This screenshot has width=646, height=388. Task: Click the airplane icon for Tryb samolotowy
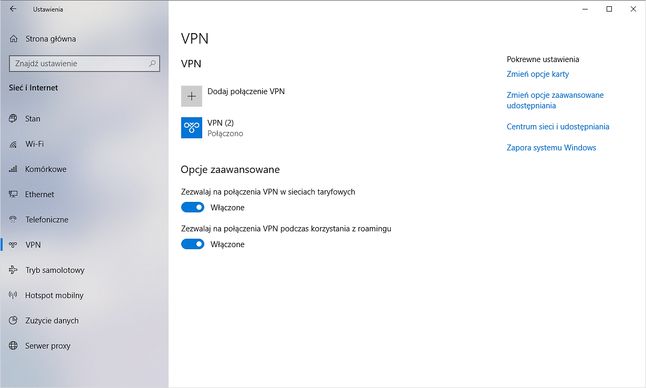click(x=13, y=270)
